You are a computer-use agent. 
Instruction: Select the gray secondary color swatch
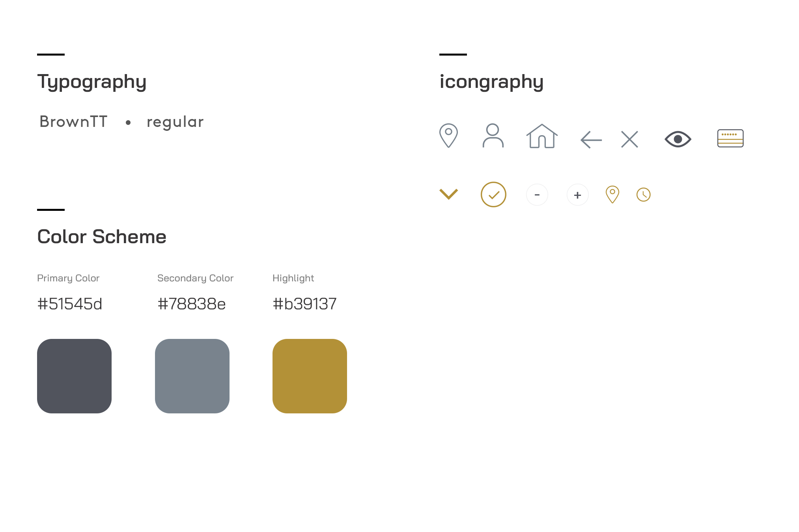[192, 376]
